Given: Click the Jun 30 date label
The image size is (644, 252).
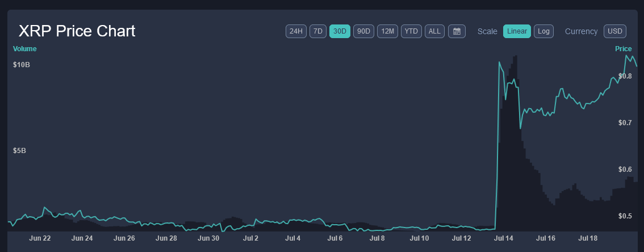Looking at the screenshot, I should click(x=208, y=238).
